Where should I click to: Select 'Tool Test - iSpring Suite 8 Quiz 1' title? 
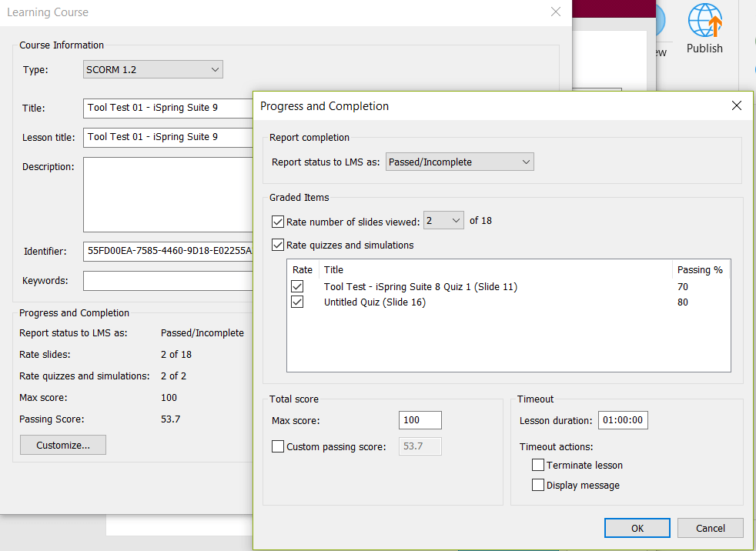click(420, 286)
